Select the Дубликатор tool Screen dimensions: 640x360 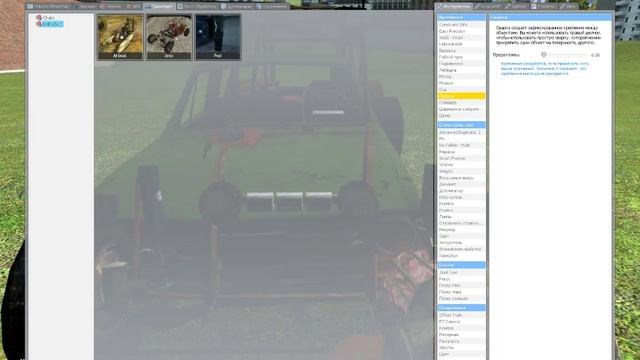[461, 191]
